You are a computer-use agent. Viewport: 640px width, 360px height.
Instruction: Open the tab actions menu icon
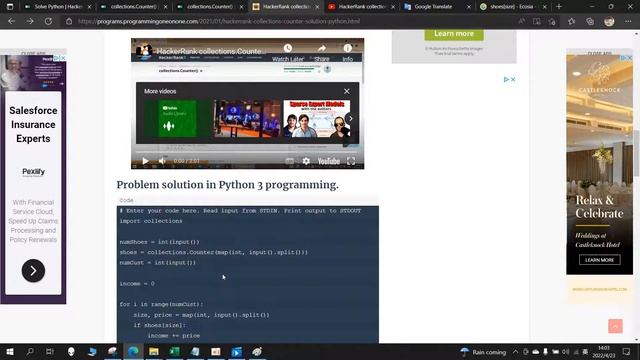tap(10, 7)
